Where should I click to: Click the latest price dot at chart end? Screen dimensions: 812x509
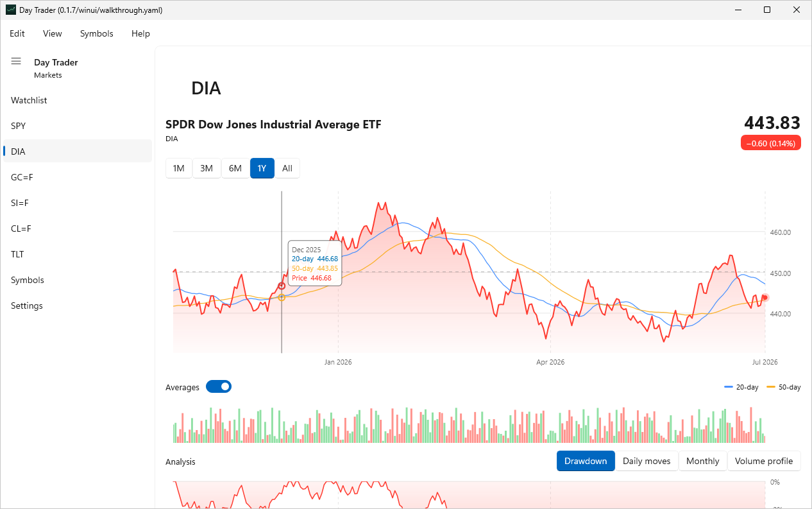pos(765,297)
